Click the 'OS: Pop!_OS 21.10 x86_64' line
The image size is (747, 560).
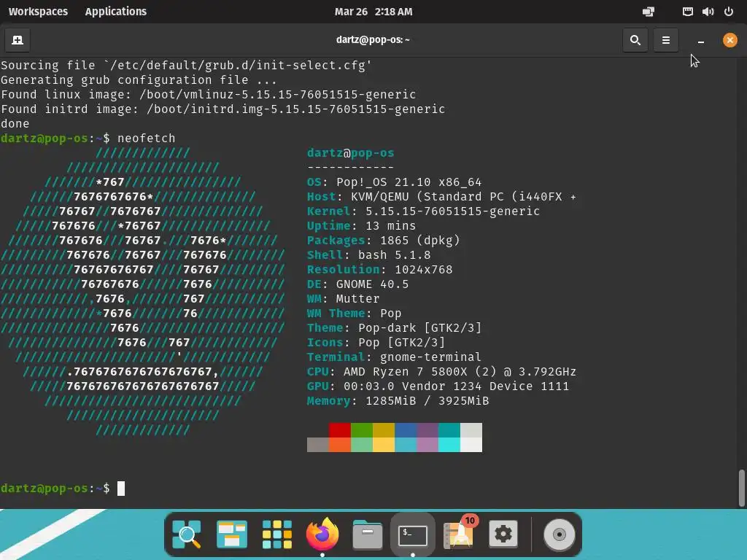pos(394,182)
